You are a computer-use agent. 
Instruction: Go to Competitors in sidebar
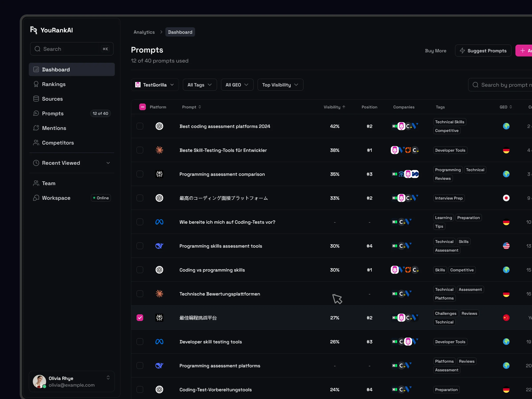58,143
